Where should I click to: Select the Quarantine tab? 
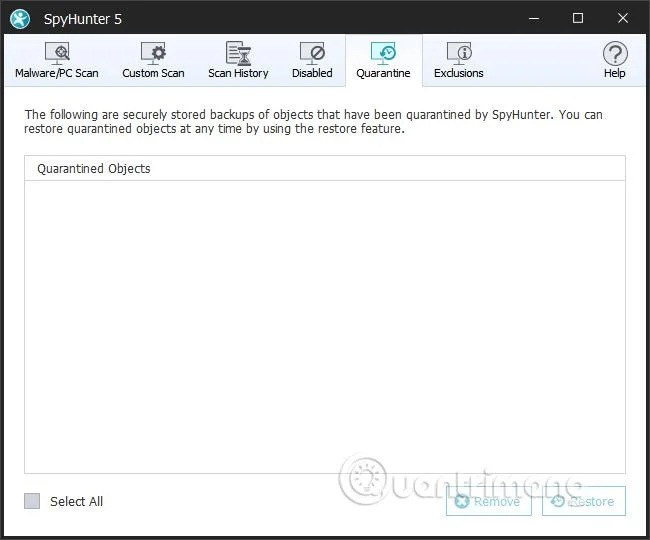pyautogui.click(x=383, y=61)
